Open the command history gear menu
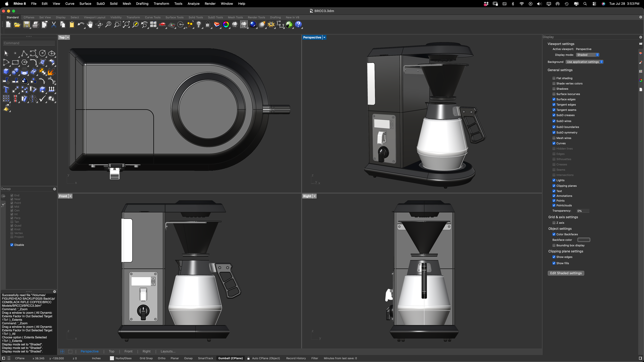The width and height of the screenshot is (644, 362). (55, 292)
